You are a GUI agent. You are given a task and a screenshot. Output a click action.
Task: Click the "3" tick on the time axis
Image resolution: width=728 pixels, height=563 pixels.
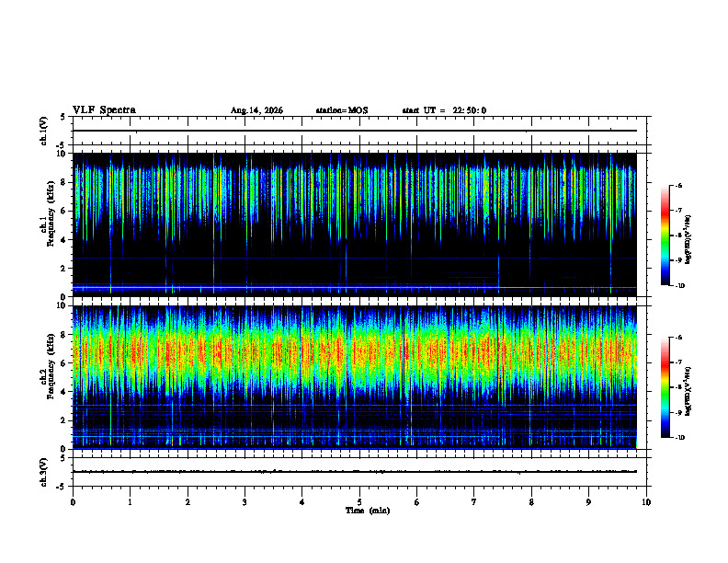click(245, 502)
